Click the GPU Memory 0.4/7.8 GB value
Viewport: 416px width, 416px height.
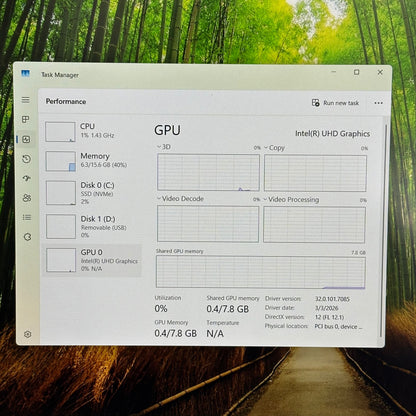pyautogui.click(x=176, y=333)
